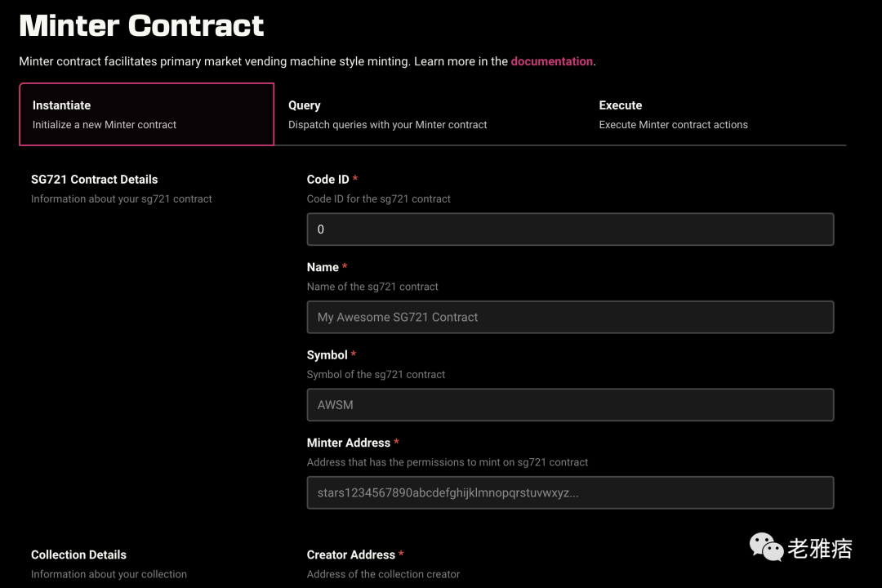
Task: Click the Minter Address field label
Action: click(348, 443)
